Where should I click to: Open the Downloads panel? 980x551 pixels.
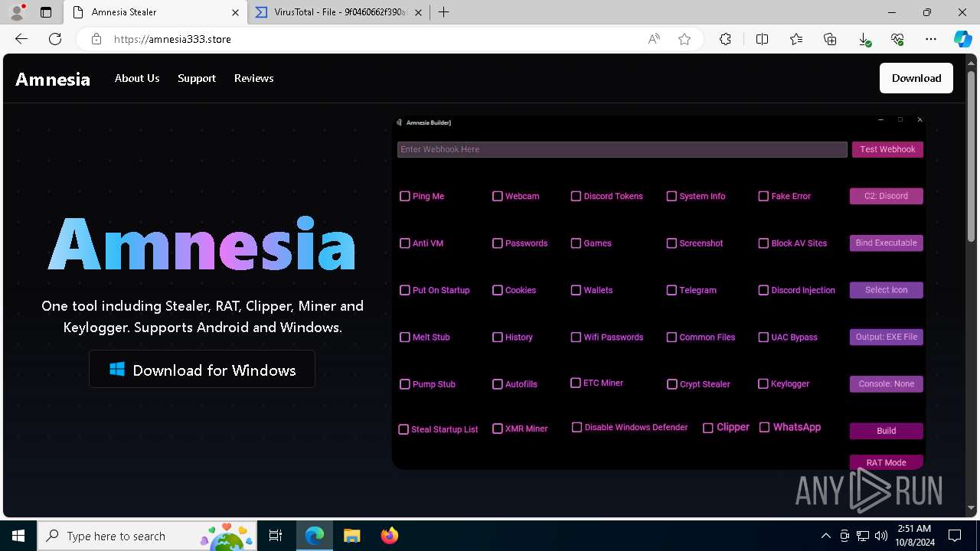click(864, 39)
